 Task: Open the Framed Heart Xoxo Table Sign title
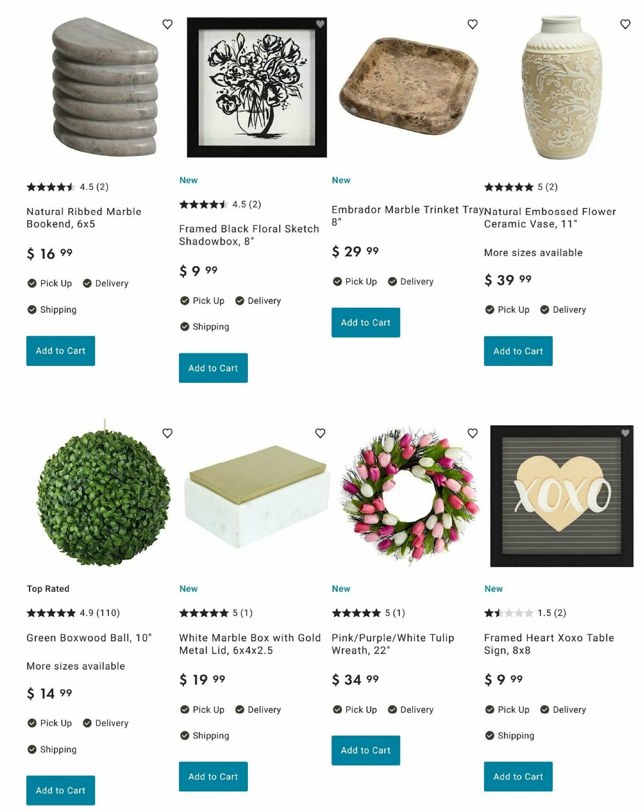(549, 644)
